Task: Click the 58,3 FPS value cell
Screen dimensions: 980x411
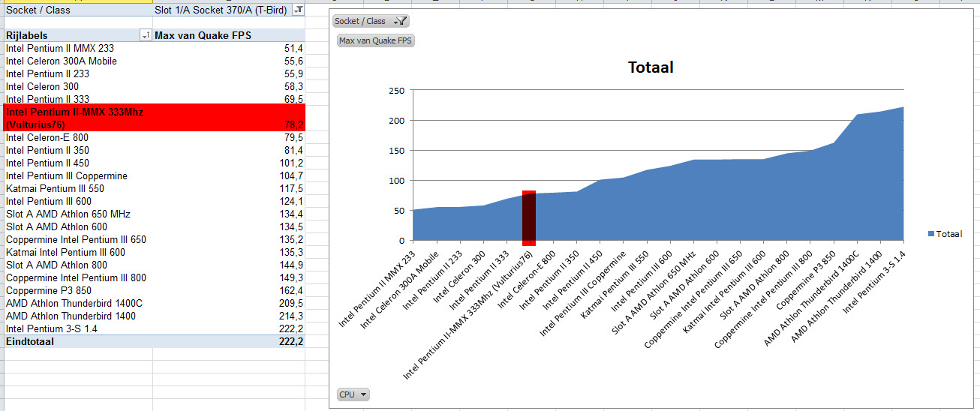Action: [x=228, y=86]
